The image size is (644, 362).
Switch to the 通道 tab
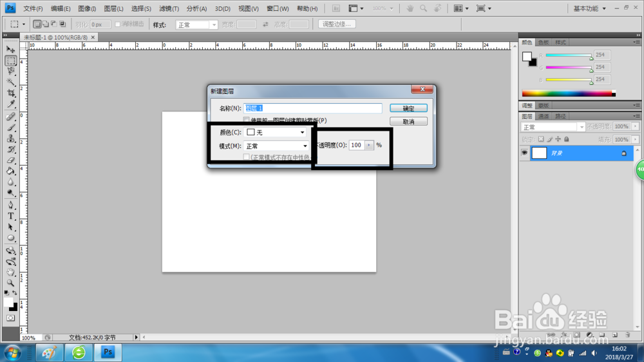point(544,117)
